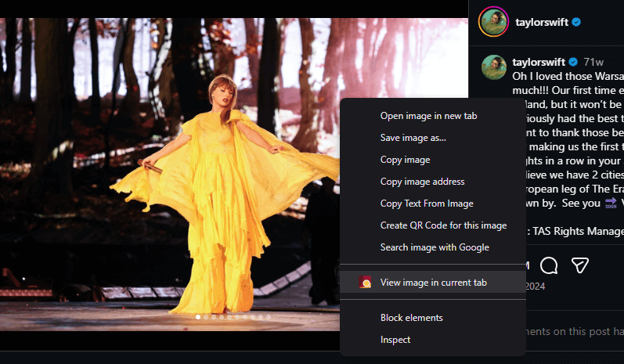The image size is (624, 364).
Task: Choose "Copy image address"
Action: 433,182
